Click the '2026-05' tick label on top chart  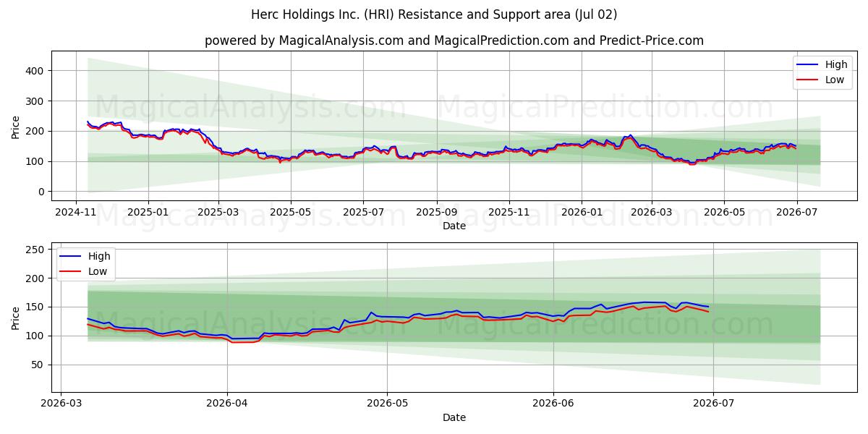click(x=723, y=213)
